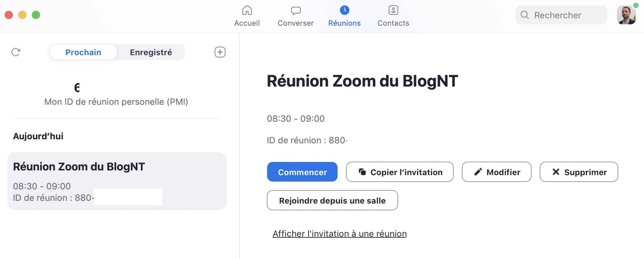Click the Commencer button
Viewport: 644px width, 259px height.
(x=302, y=172)
